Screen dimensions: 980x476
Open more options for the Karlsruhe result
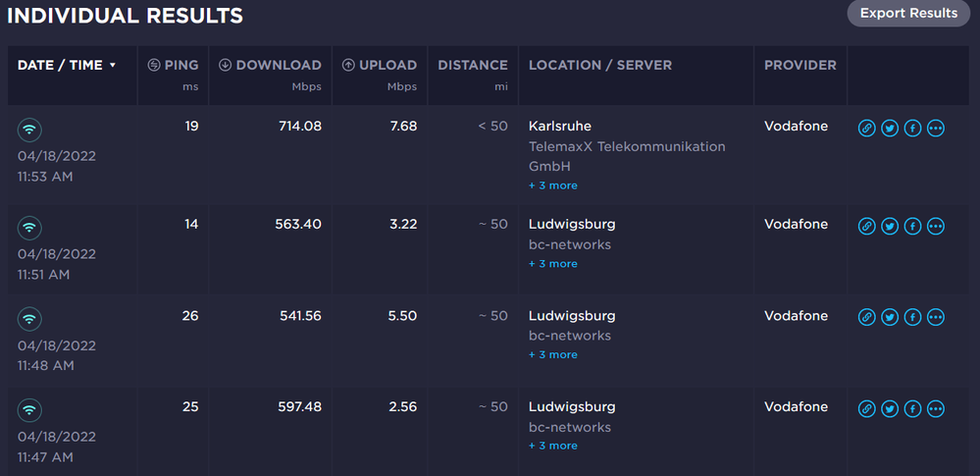(936, 129)
